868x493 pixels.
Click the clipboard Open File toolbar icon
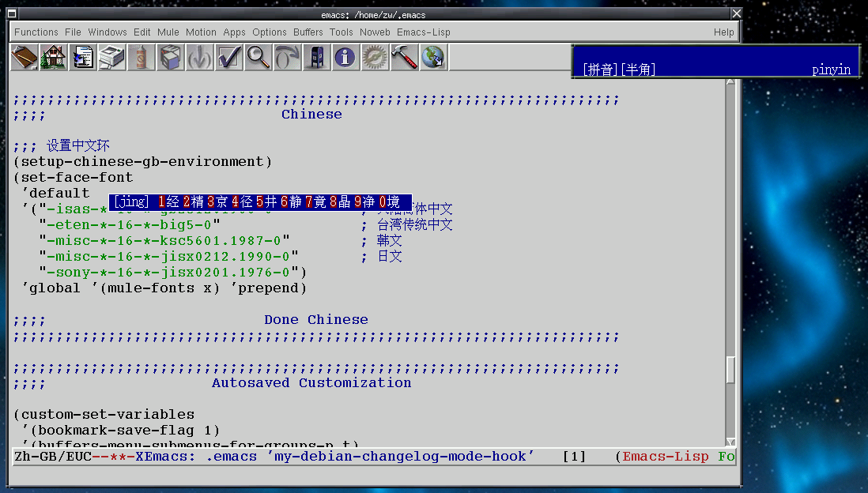(25, 58)
